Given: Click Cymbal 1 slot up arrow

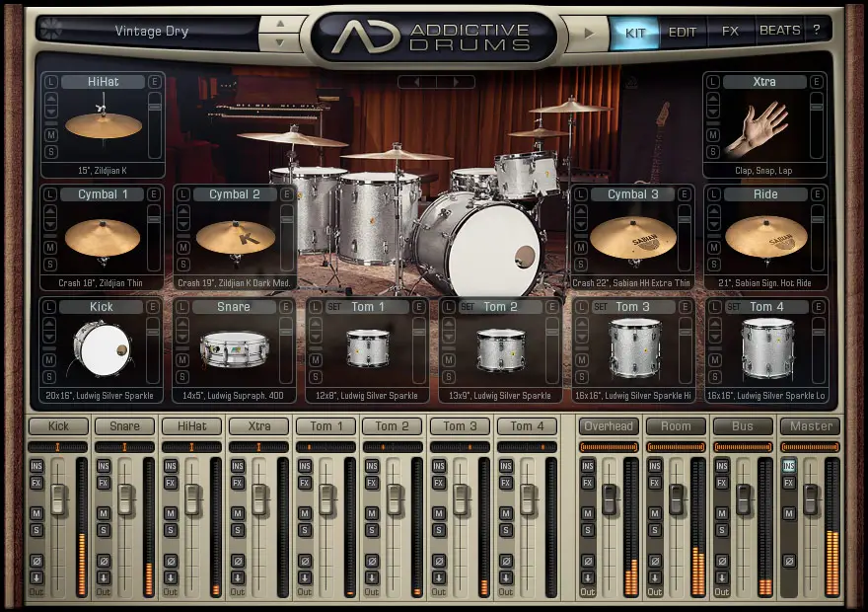Looking at the screenshot, I should click(x=50, y=211).
